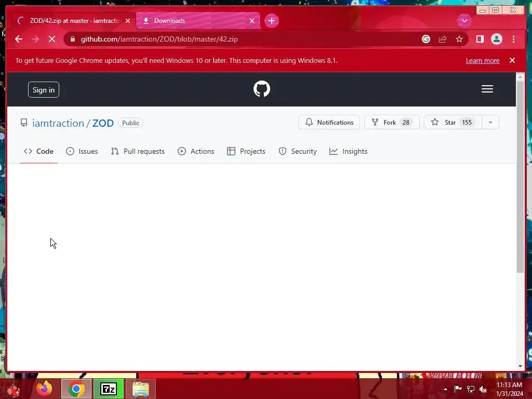Open the ZOD repository link
This screenshot has width=532, height=399.
coord(103,123)
